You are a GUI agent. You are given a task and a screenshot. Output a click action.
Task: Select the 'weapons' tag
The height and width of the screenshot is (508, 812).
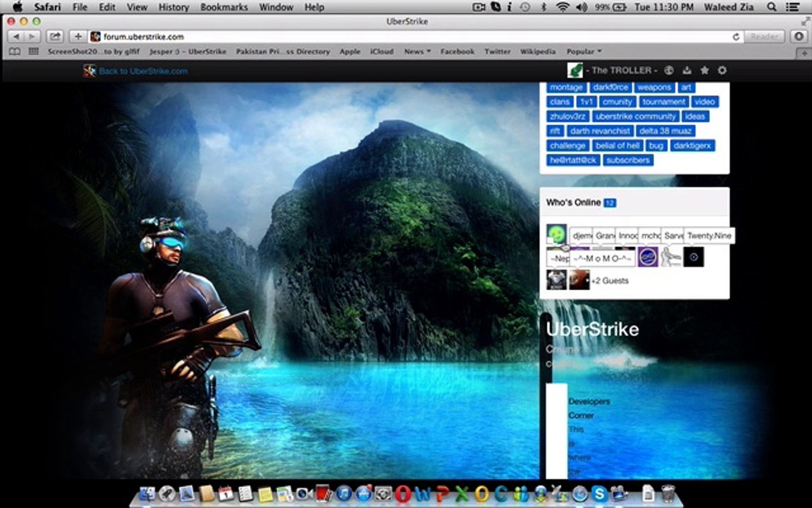pyautogui.click(x=654, y=87)
